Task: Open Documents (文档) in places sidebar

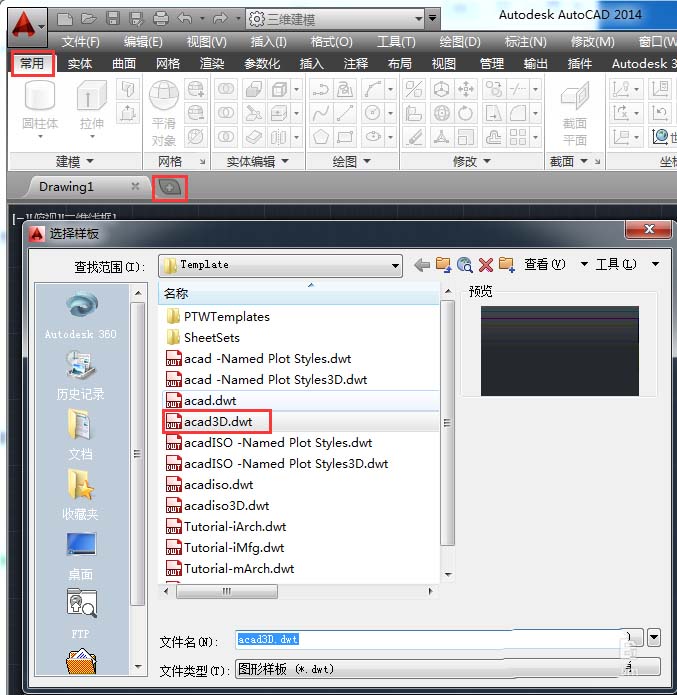Action: (x=81, y=435)
